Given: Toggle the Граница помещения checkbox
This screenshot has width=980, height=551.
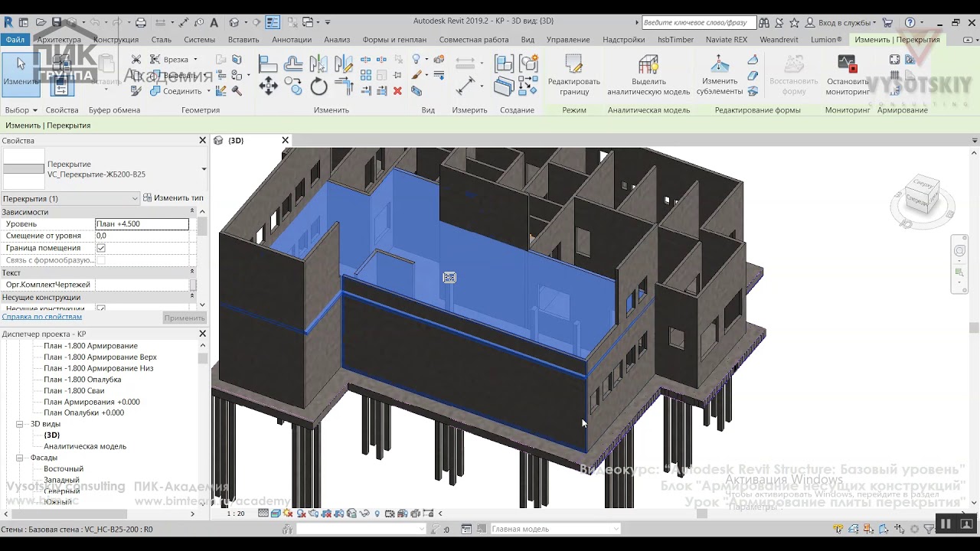Looking at the screenshot, I should pos(101,248).
